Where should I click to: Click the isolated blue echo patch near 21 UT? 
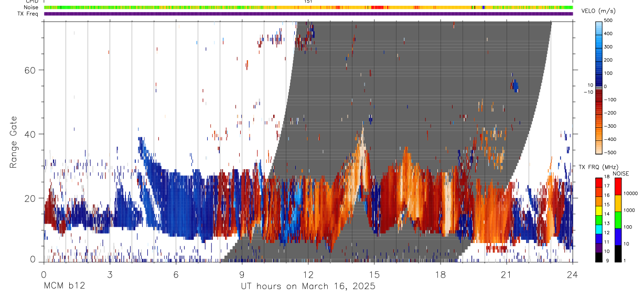(x=515, y=85)
